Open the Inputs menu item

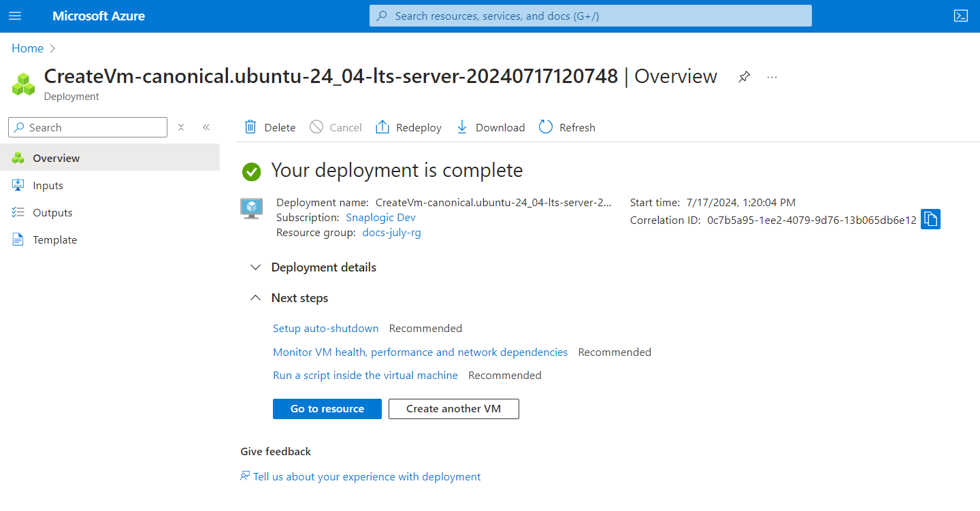(48, 185)
